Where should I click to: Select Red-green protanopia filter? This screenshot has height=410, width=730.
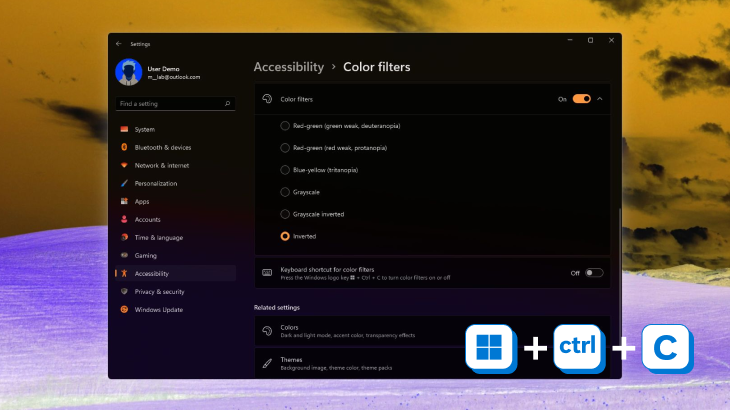pyautogui.click(x=285, y=148)
